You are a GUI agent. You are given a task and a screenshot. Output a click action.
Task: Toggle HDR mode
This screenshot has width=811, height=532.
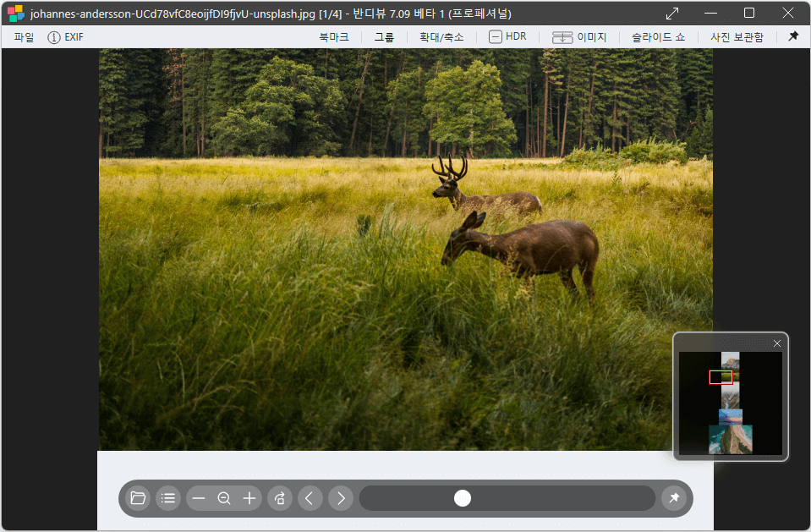(507, 36)
